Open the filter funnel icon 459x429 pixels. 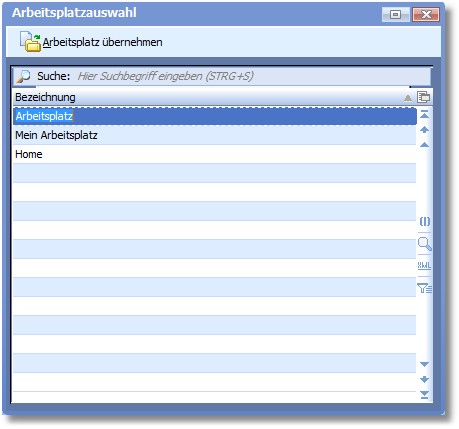pos(424,288)
